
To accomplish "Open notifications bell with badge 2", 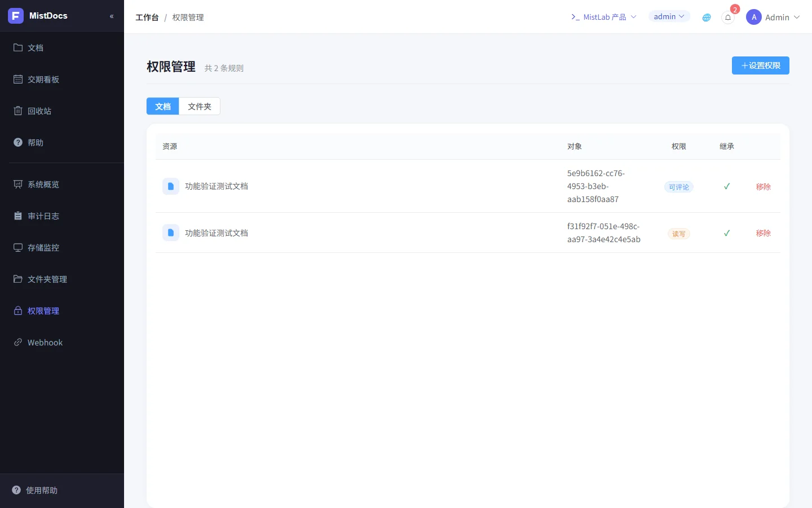I will pyautogui.click(x=728, y=17).
